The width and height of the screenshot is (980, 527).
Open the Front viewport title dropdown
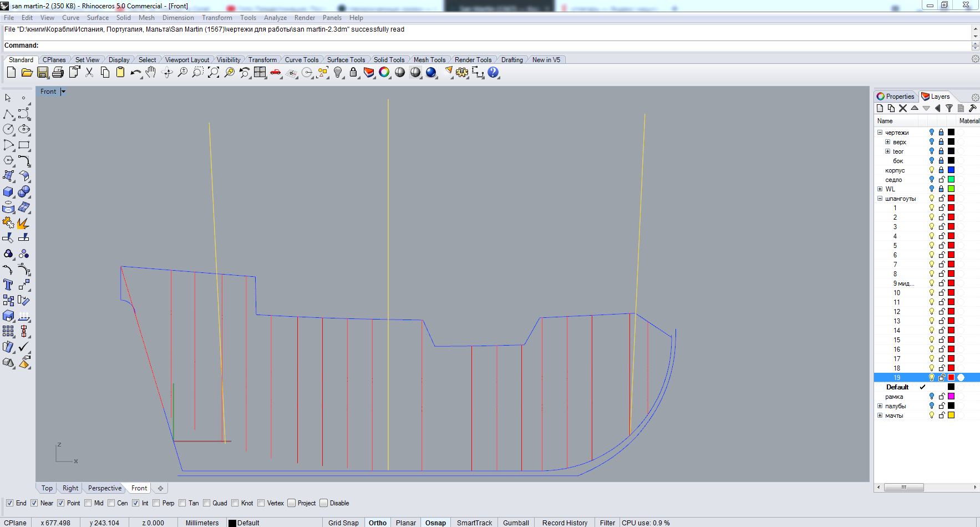pos(63,92)
